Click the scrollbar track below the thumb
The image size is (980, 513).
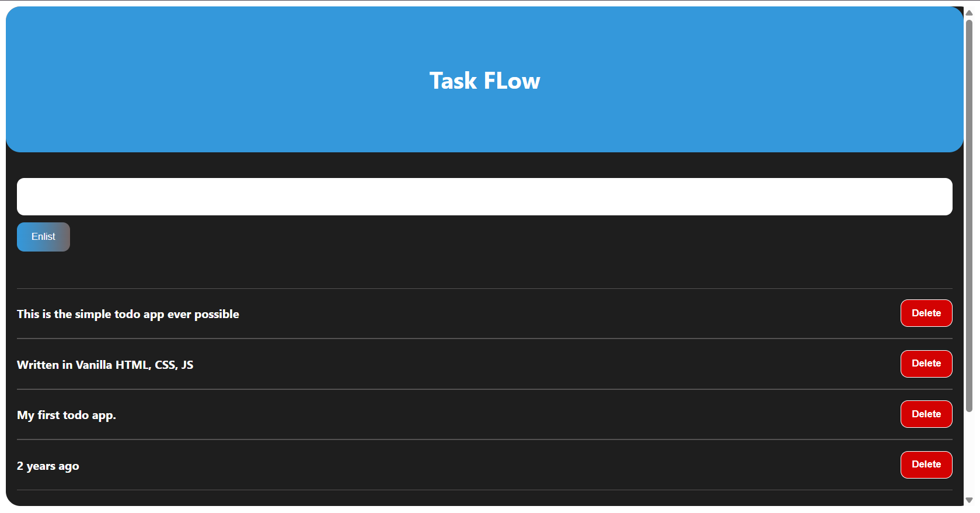click(969, 455)
